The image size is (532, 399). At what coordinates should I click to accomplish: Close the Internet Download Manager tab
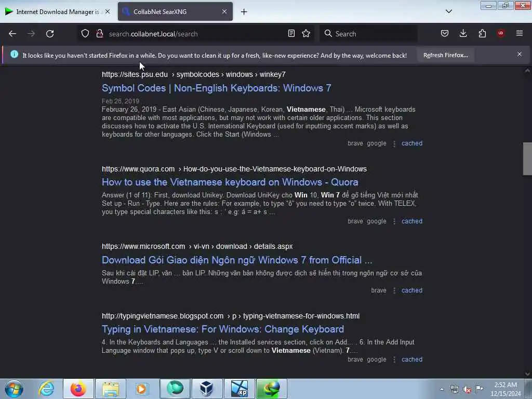[x=108, y=11]
